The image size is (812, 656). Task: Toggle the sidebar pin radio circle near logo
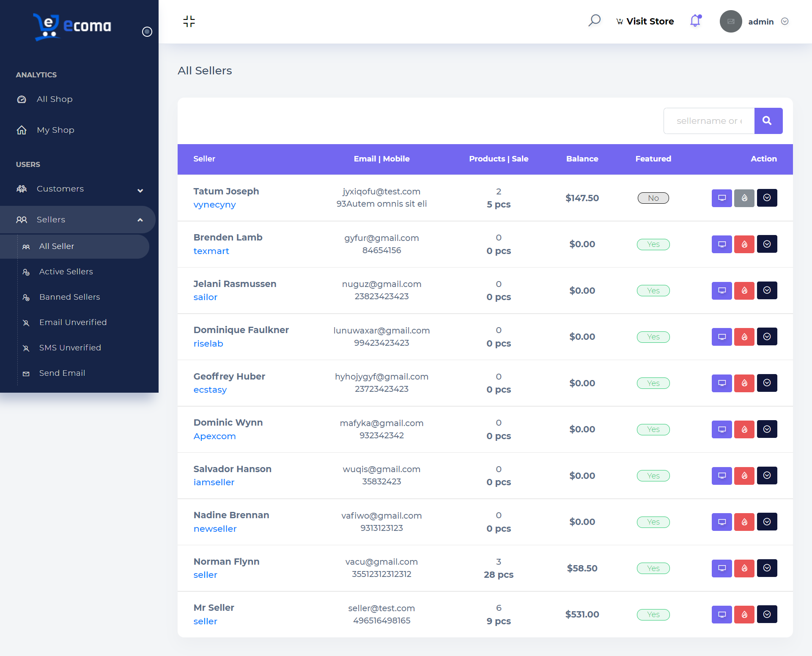(x=147, y=32)
